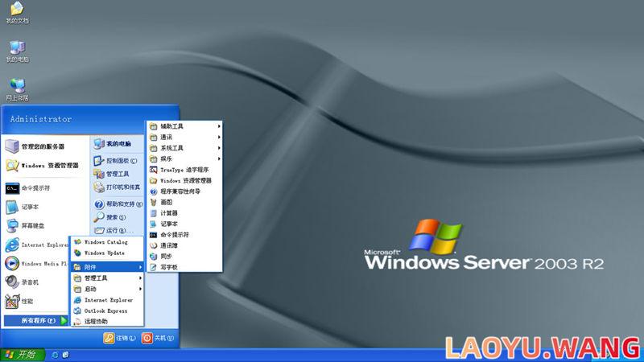Click the 所有程序 all programs arrow
This screenshot has width=644, height=362.
click(64, 320)
